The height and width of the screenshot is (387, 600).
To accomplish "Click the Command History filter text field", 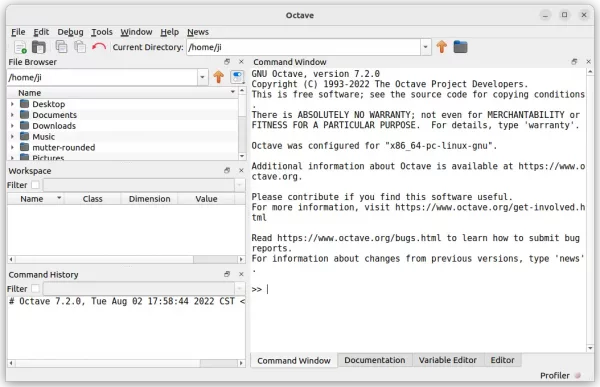I will coord(139,289).
